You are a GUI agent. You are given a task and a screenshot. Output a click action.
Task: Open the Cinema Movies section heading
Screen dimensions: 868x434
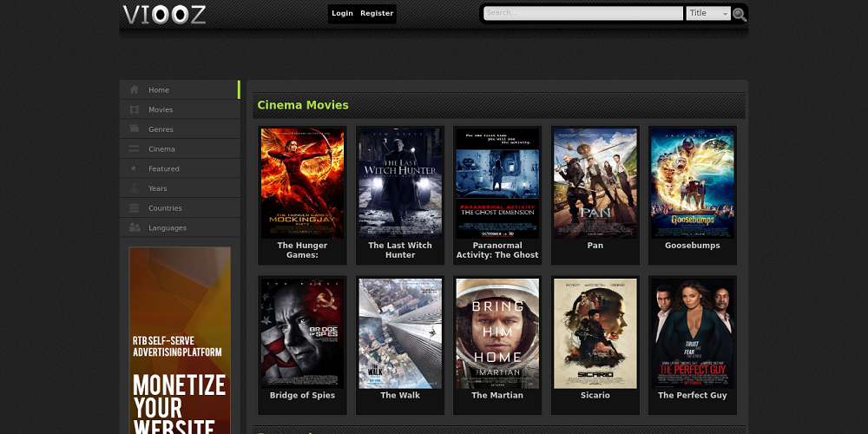coord(303,105)
